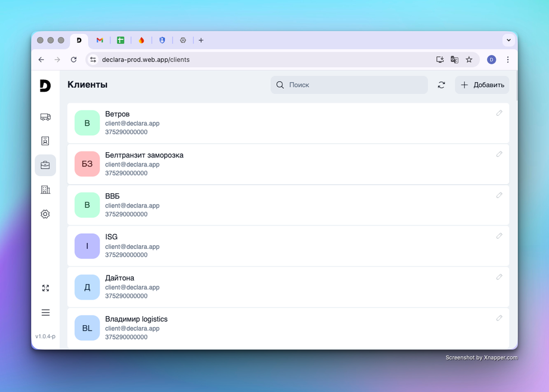Switch to the gray gear icon tab
549x392 pixels.
pos(183,40)
